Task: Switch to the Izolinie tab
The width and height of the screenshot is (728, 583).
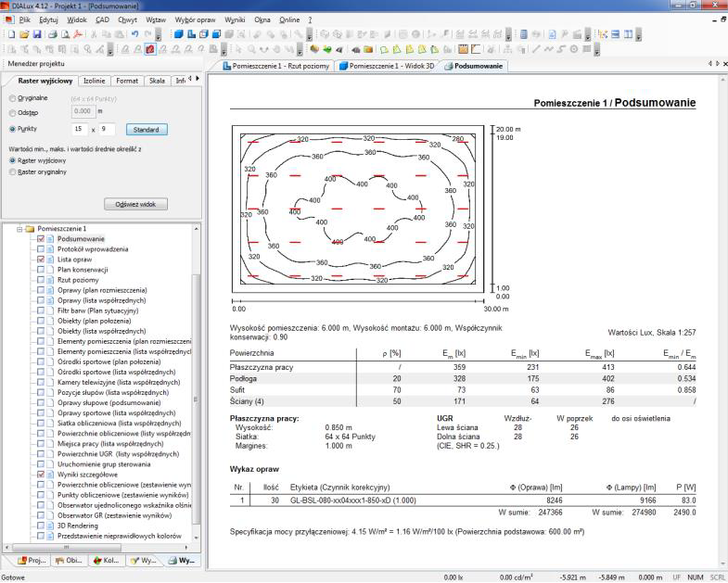Action: [x=95, y=81]
